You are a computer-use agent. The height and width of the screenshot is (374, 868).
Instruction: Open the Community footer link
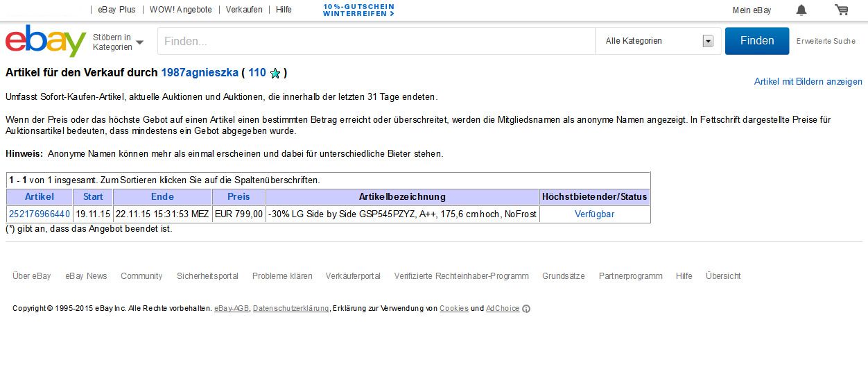[141, 275]
